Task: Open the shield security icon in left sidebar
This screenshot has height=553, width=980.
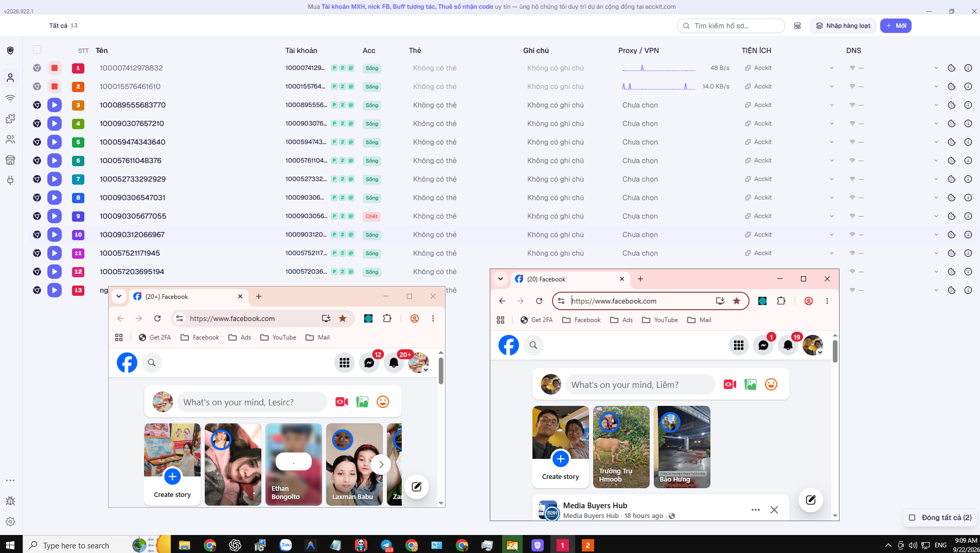Action: pyautogui.click(x=10, y=50)
